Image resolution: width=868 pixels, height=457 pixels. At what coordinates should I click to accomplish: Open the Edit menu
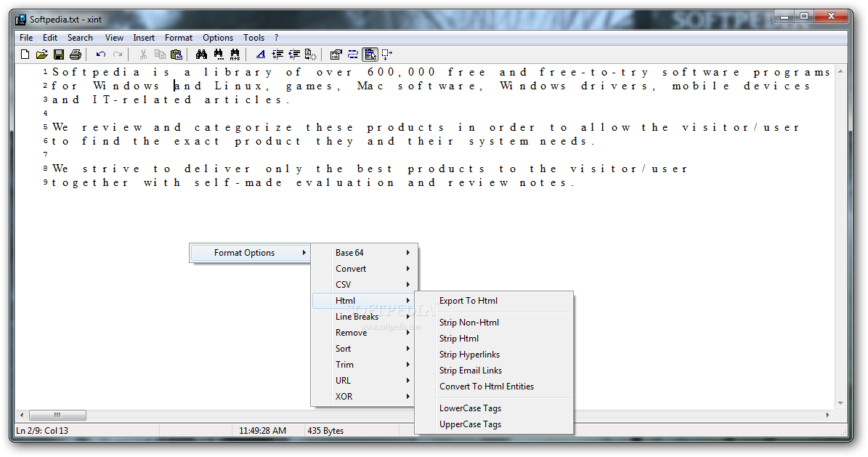pyautogui.click(x=50, y=38)
